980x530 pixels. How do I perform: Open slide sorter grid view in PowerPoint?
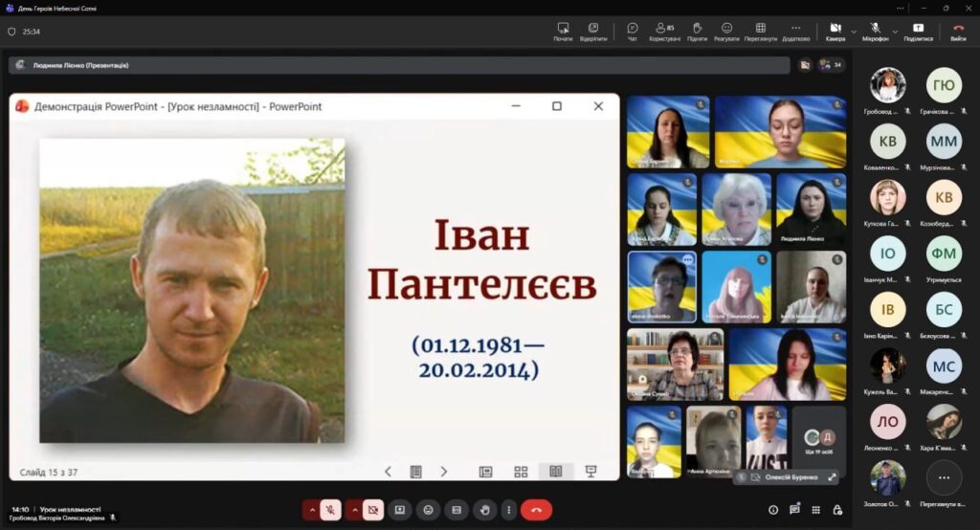521,472
